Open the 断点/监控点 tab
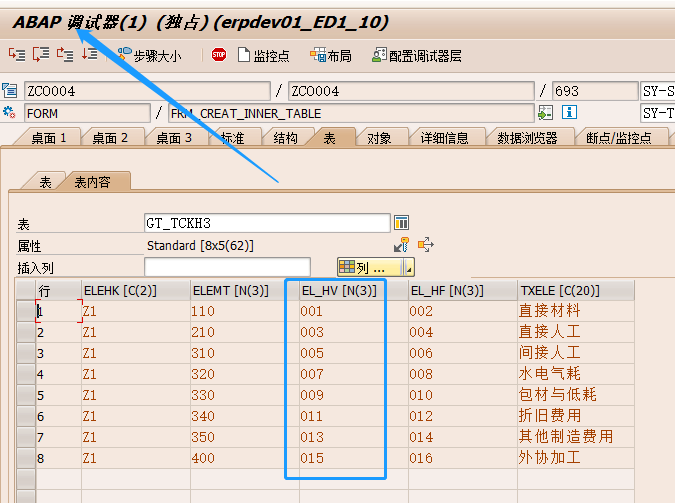675x503 pixels. (x=619, y=138)
